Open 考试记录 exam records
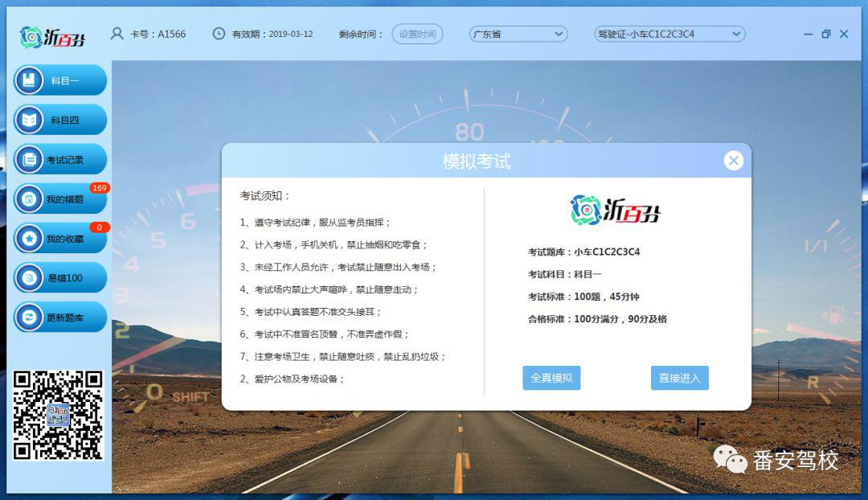Screen dimensions: 868x500 59,159
